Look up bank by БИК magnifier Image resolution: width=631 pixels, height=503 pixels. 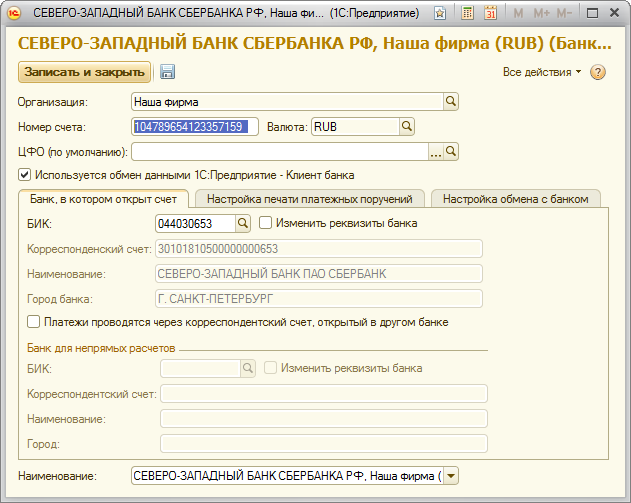click(243, 223)
